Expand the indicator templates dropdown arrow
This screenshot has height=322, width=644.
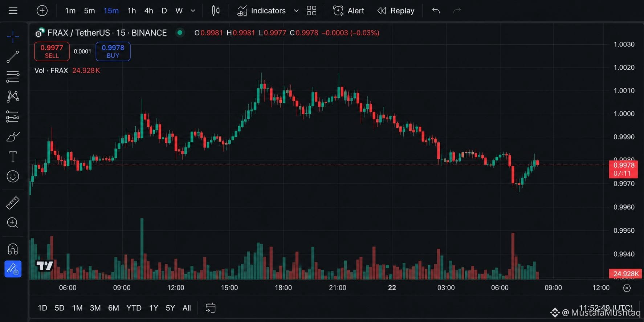coord(296,11)
